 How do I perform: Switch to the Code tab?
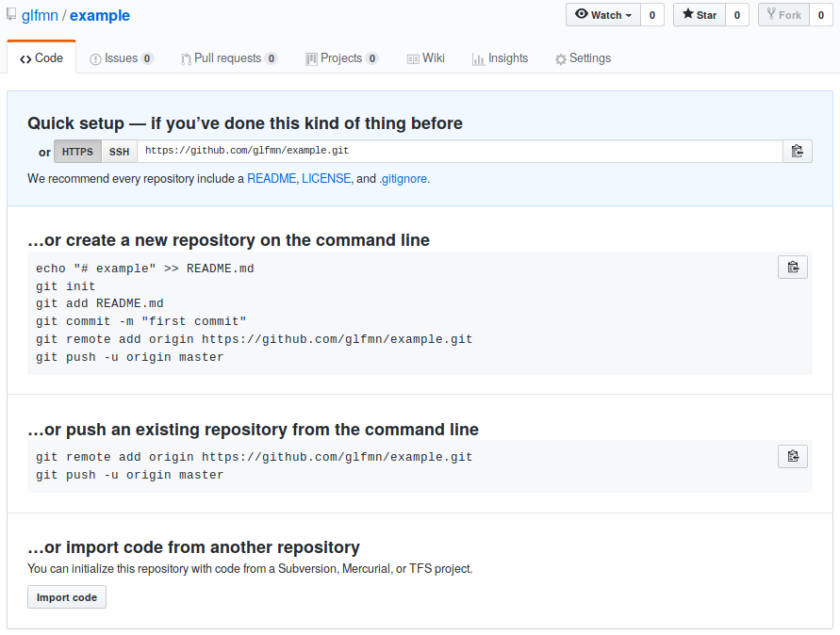pyautogui.click(x=41, y=57)
